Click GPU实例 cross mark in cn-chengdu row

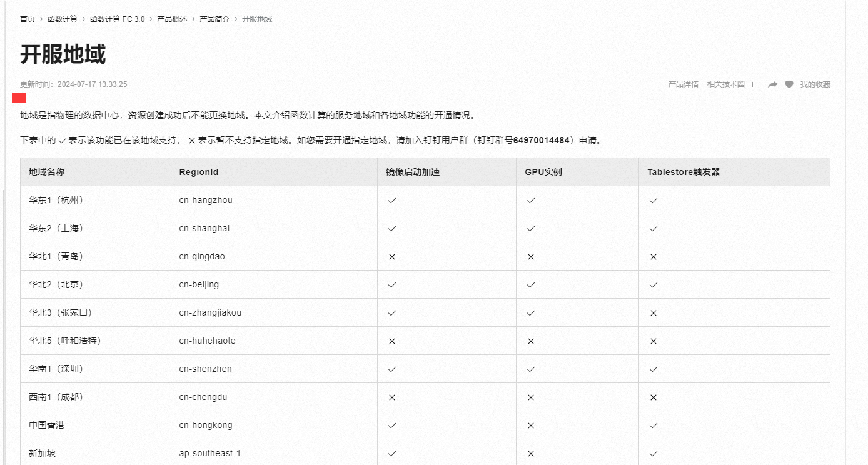pos(531,397)
